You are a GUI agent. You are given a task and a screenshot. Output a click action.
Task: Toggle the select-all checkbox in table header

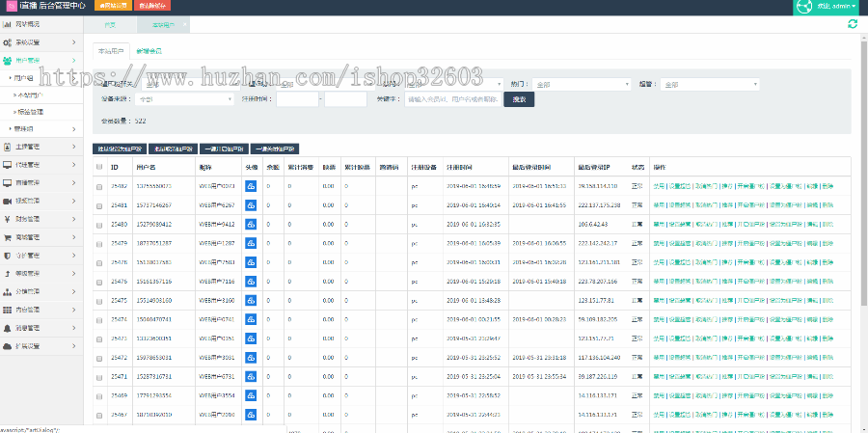(99, 167)
